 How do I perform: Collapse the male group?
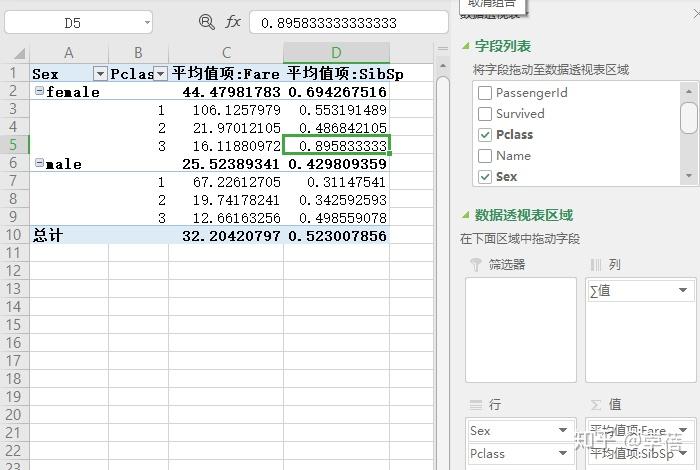[x=39, y=162]
